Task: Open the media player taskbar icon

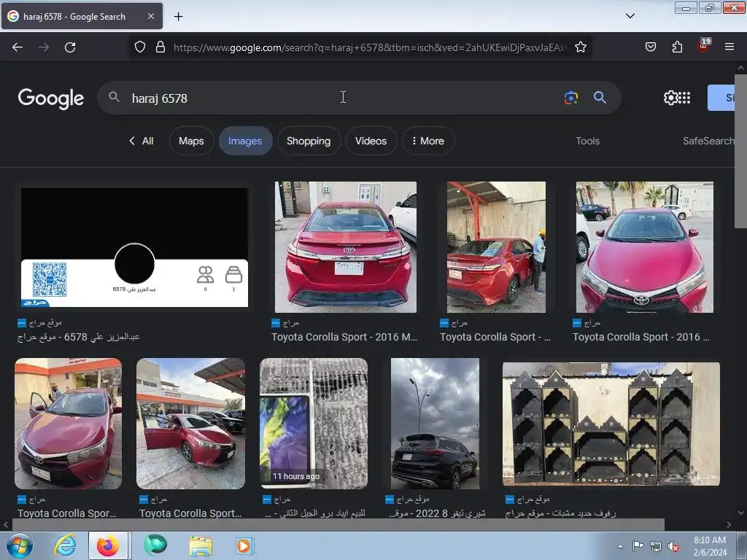Action: (244, 546)
